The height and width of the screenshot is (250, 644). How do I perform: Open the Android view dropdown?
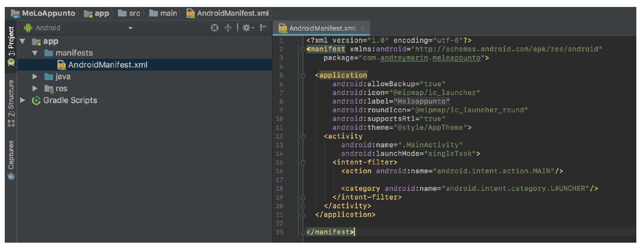(x=130, y=28)
